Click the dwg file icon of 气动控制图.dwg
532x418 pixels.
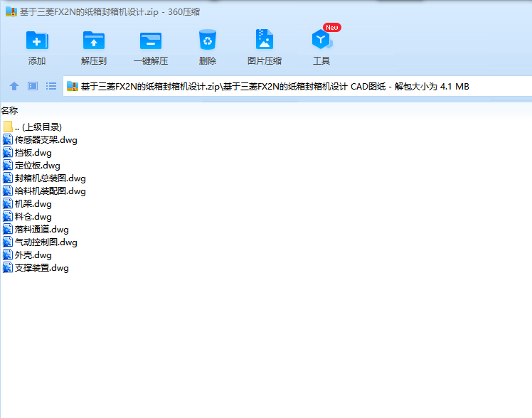coord(8,242)
